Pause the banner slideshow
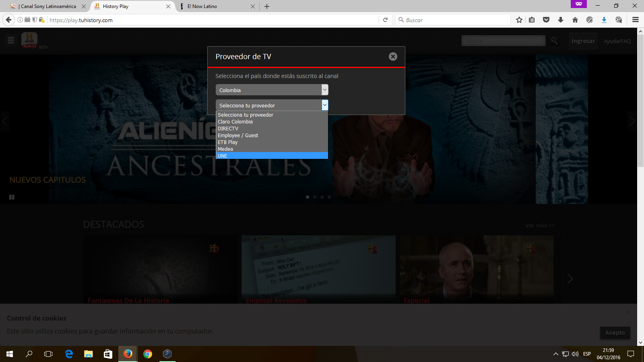This screenshot has height=362, width=644. tap(12, 197)
